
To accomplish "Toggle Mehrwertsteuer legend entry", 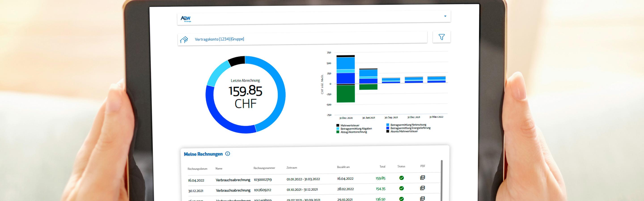I will 350,125.
